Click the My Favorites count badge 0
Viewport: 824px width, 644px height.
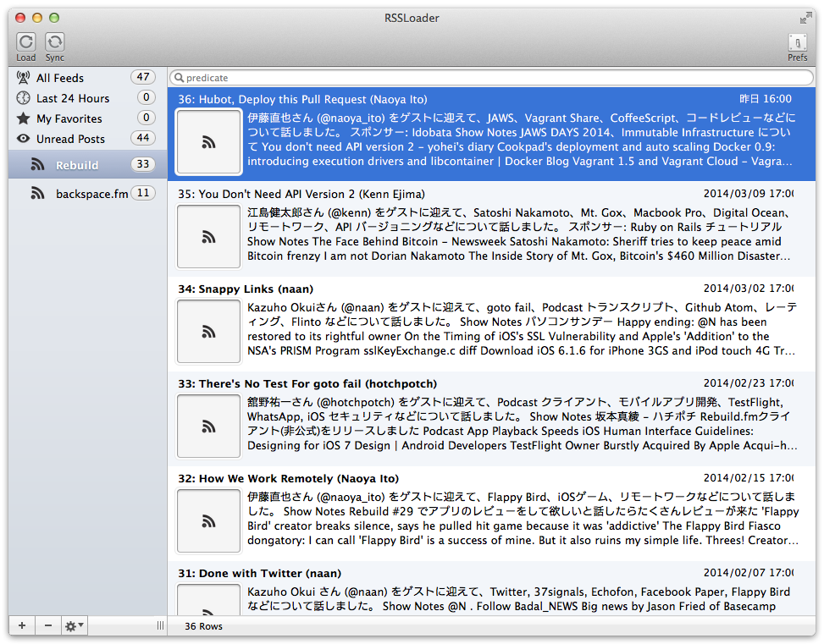point(147,118)
